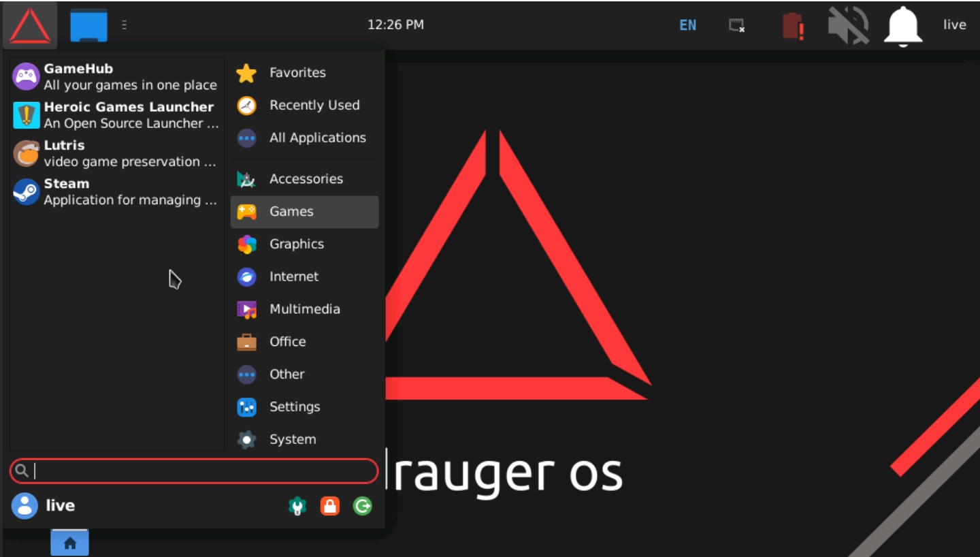Viewport: 980px width, 557px height.
Task: Click the 12:26 PM clock
Action: pos(395,25)
